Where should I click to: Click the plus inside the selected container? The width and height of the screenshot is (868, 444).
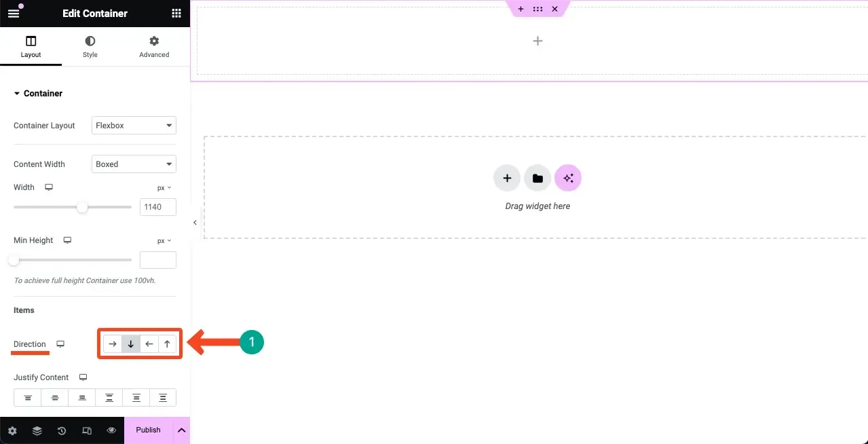coord(537,41)
